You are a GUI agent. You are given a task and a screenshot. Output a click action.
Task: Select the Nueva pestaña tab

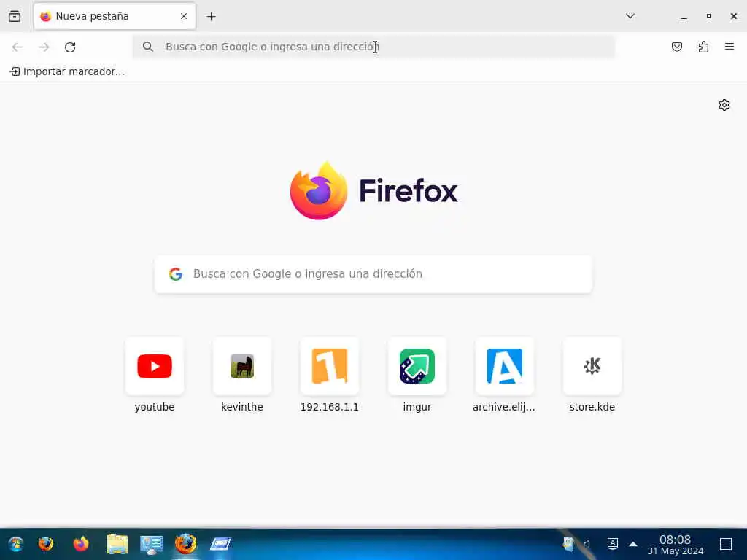tap(115, 16)
